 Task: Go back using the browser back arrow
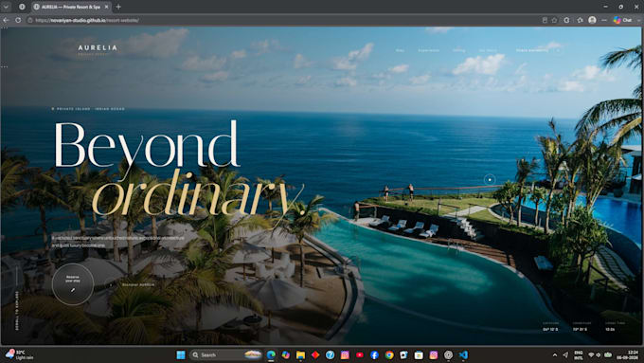[x=6, y=20]
